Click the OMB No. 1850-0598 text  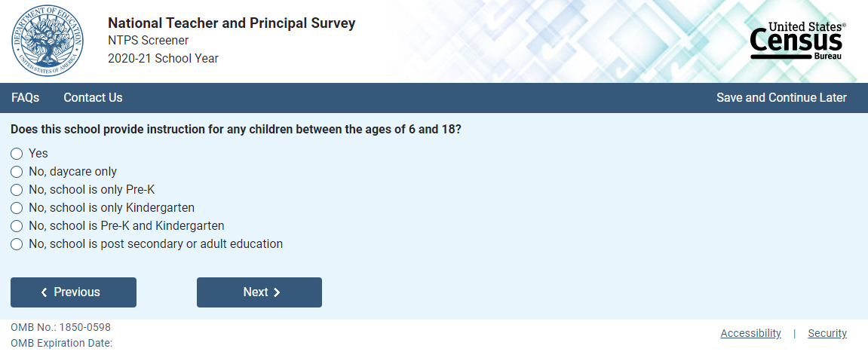tap(60, 327)
